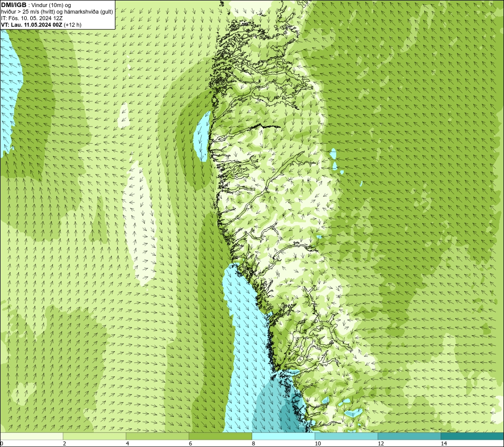Viewport: 504px width, 447px height.
Task: Click the '2' scale label
Action: pos(65,443)
